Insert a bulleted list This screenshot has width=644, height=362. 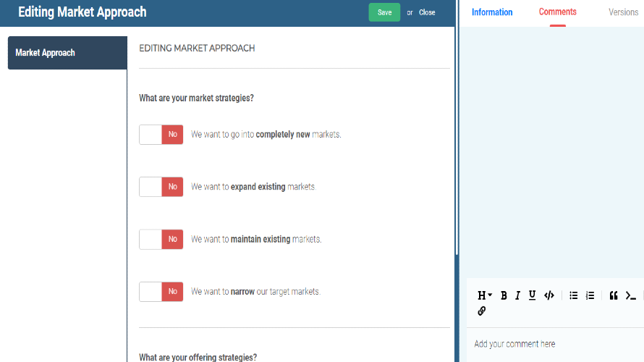pos(573,295)
